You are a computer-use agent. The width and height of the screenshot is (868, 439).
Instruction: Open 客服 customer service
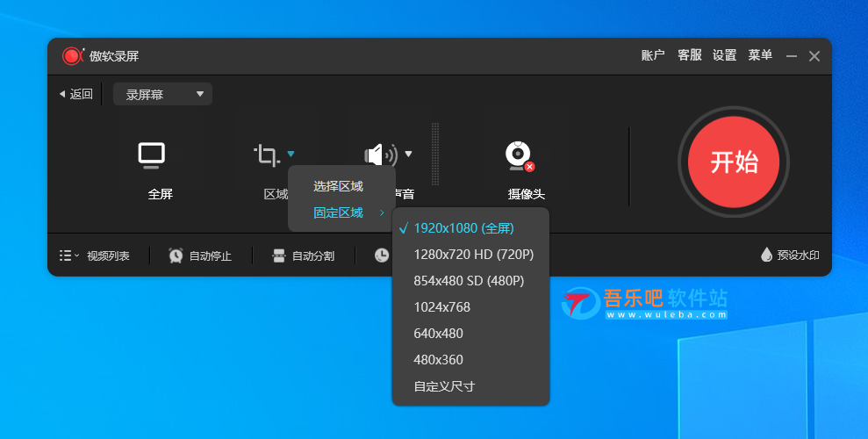pyautogui.click(x=689, y=55)
